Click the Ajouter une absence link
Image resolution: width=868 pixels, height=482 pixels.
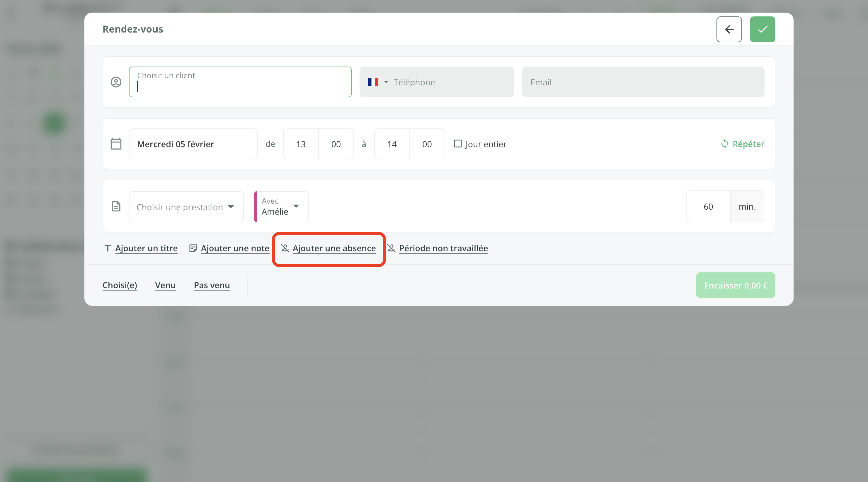[x=333, y=248]
